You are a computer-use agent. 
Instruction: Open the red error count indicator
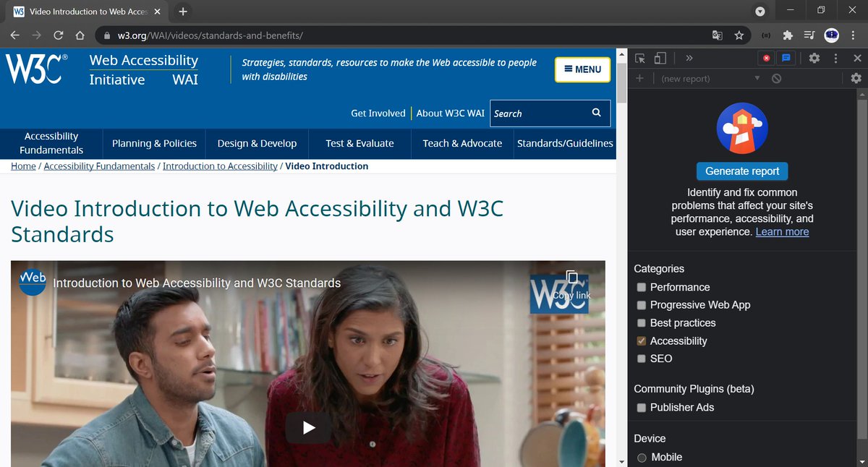click(767, 59)
